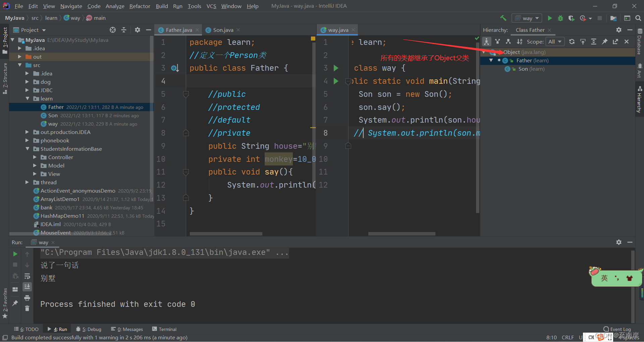Toggle scroll to end in Run console
The width and height of the screenshot is (644, 342).
click(27, 287)
